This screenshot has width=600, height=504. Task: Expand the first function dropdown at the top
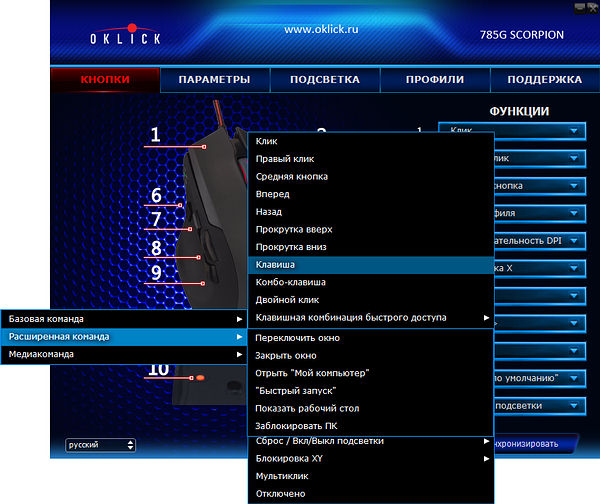click(539, 130)
